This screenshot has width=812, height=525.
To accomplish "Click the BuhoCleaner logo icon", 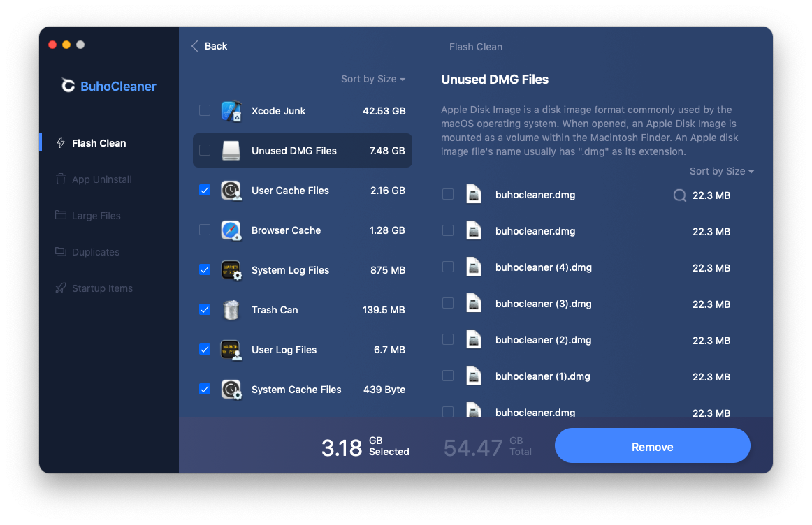I will (x=68, y=85).
